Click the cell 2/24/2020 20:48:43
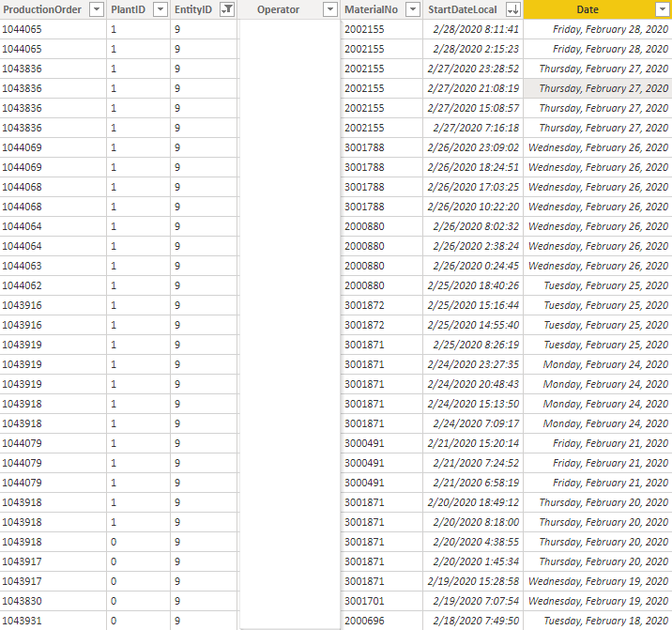Image resolution: width=672 pixels, height=630 pixels. (x=473, y=384)
